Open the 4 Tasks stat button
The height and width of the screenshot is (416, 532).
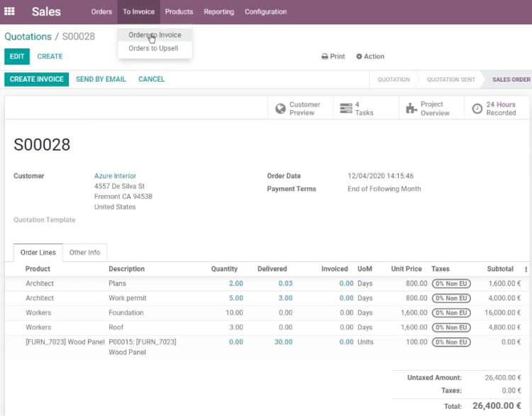pos(366,109)
